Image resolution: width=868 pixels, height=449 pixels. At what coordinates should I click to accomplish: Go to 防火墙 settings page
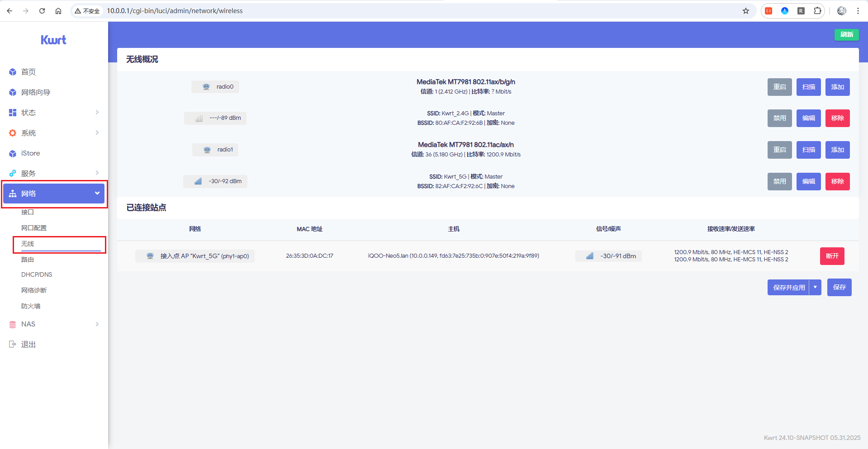tap(31, 306)
